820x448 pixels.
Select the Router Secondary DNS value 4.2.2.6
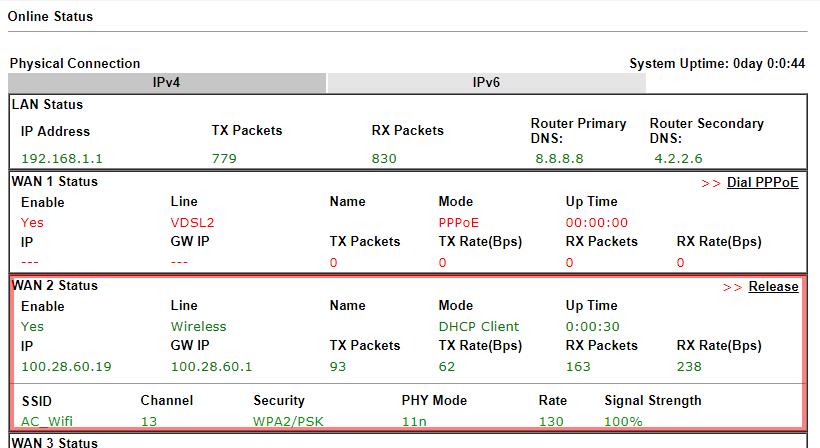pos(679,158)
